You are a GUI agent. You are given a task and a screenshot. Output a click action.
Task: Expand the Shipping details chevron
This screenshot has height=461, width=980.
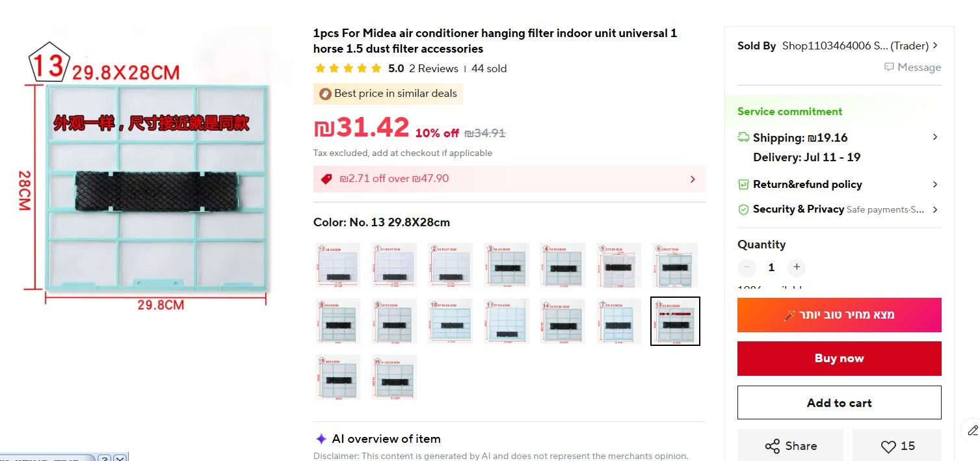[935, 137]
